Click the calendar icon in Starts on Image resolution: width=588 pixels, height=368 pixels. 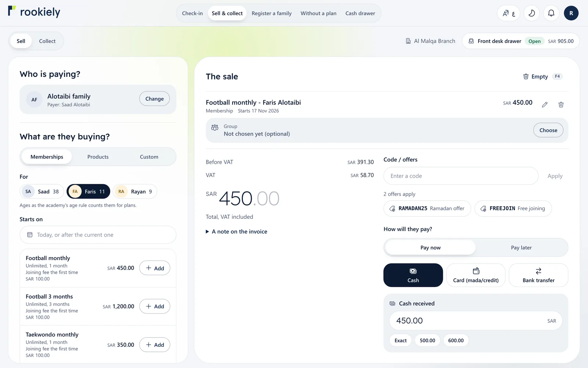[30, 235]
